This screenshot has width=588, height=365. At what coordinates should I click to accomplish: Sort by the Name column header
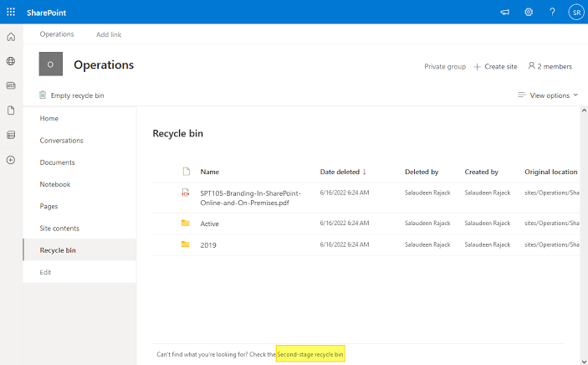[x=210, y=172]
